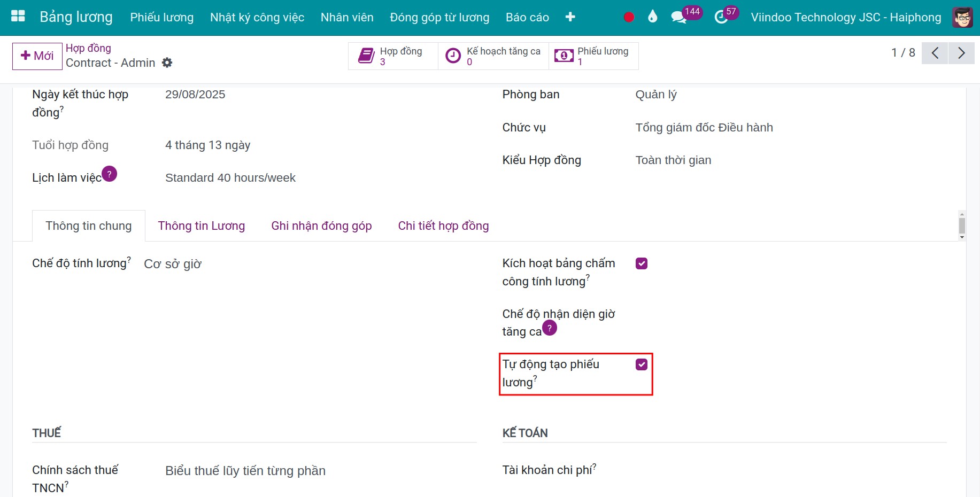This screenshot has width=980, height=497.
Task: Switch to Ghi nhận đóng góp tab
Action: [x=321, y=226]
